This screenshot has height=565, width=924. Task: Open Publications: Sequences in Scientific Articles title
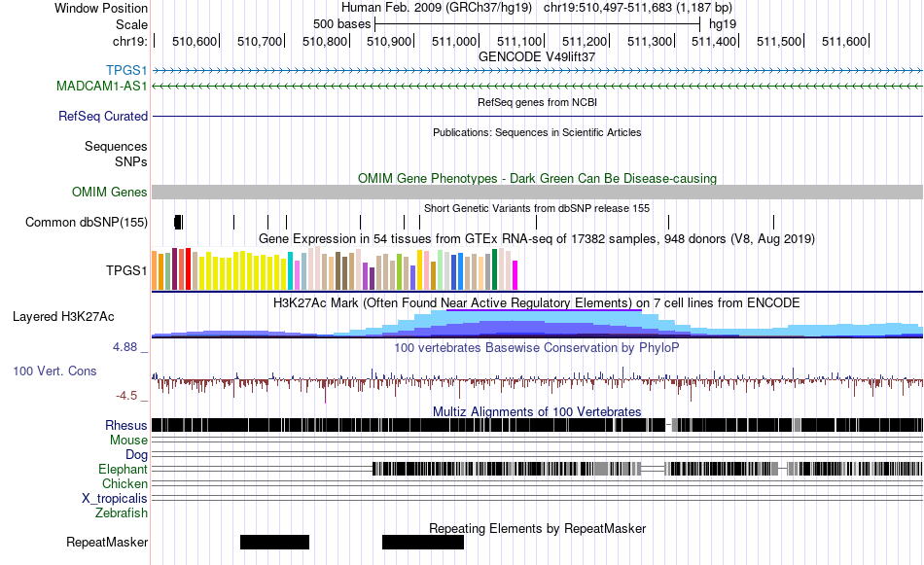coord(537,132)
